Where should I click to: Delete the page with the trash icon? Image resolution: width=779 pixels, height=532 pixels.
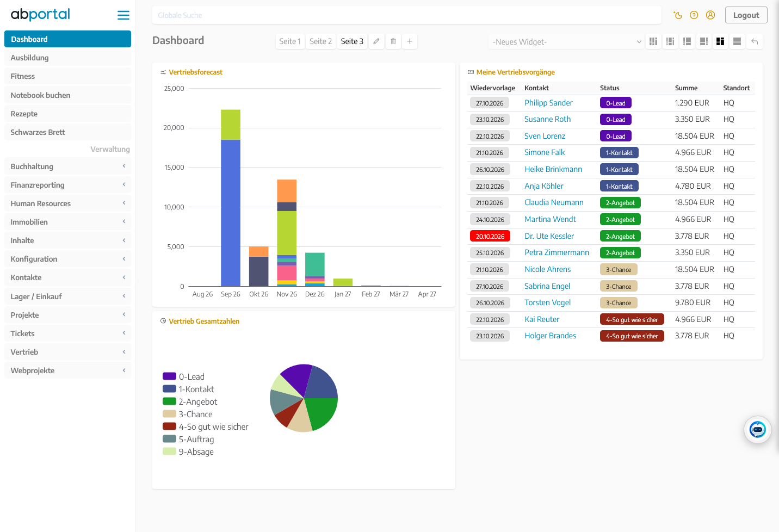tap(393, 41)
